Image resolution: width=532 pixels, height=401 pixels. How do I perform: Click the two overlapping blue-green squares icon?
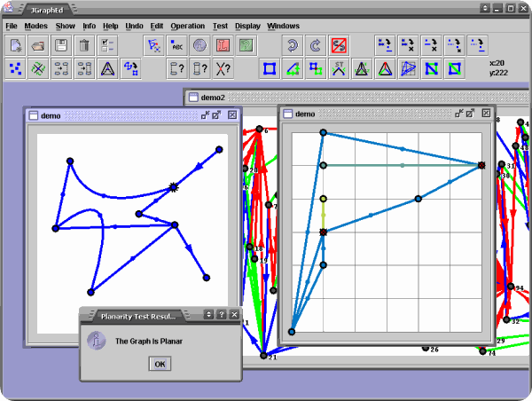click(x=316, y=68)
